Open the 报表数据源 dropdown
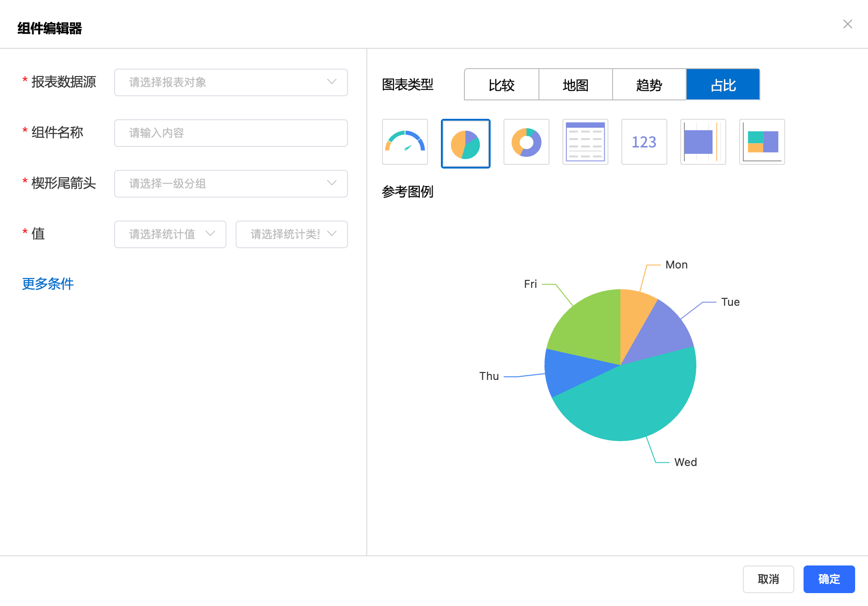This screenshot has width=868, height=606. point(231,82)
